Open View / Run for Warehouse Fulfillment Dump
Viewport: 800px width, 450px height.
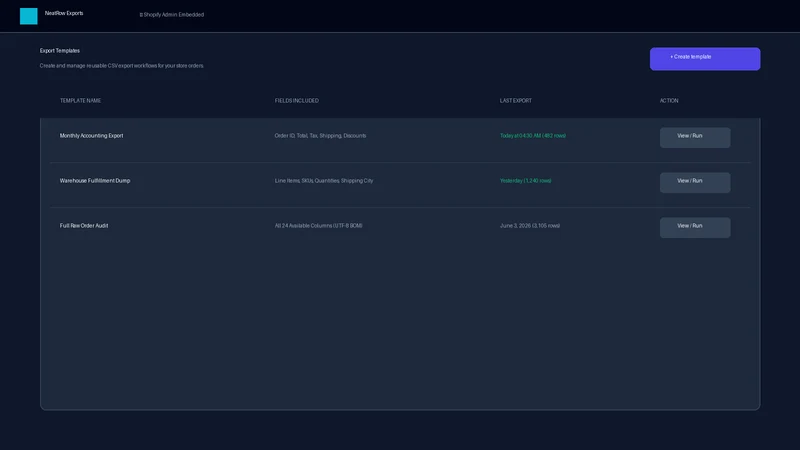click(695, 182)
